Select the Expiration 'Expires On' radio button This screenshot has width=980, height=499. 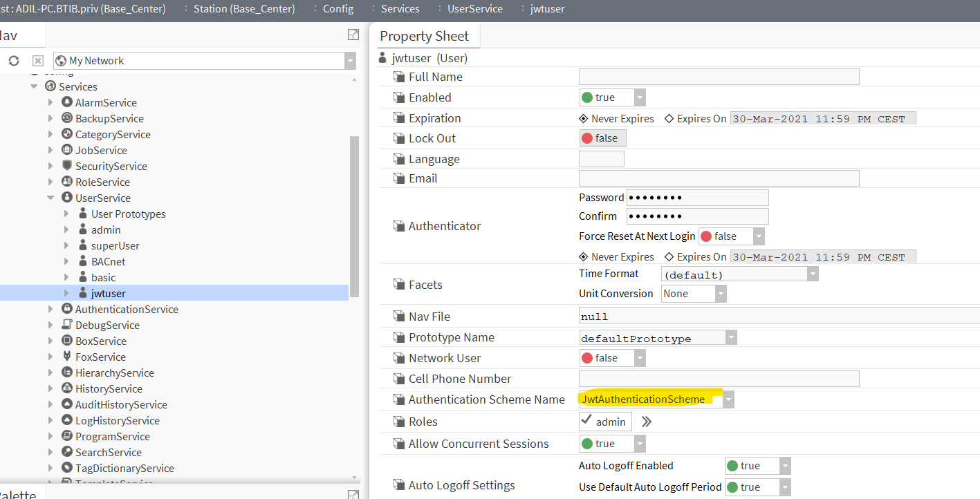pyautogui.click(x=669, y=119)
